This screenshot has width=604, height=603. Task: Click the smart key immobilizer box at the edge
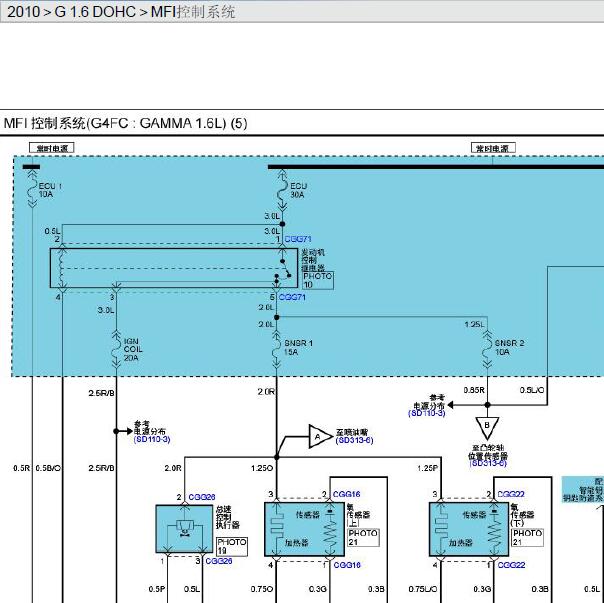(x=583, y=489)
